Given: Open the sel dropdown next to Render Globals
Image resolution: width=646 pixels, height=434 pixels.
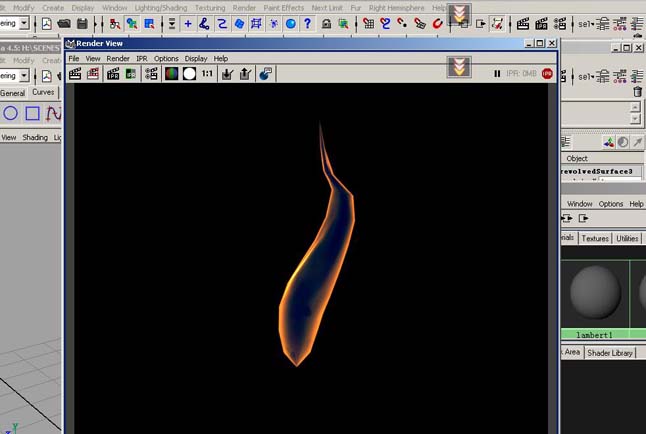Looking at the screenshot, I should 586,24.
